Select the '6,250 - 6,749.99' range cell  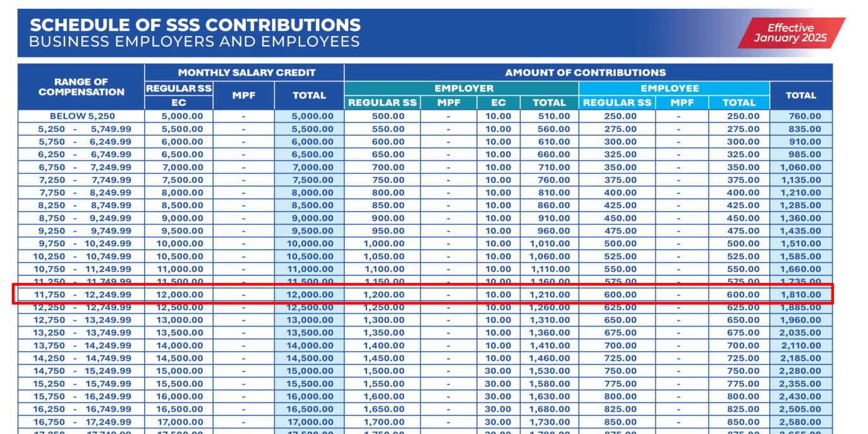(x=81, y=154)
